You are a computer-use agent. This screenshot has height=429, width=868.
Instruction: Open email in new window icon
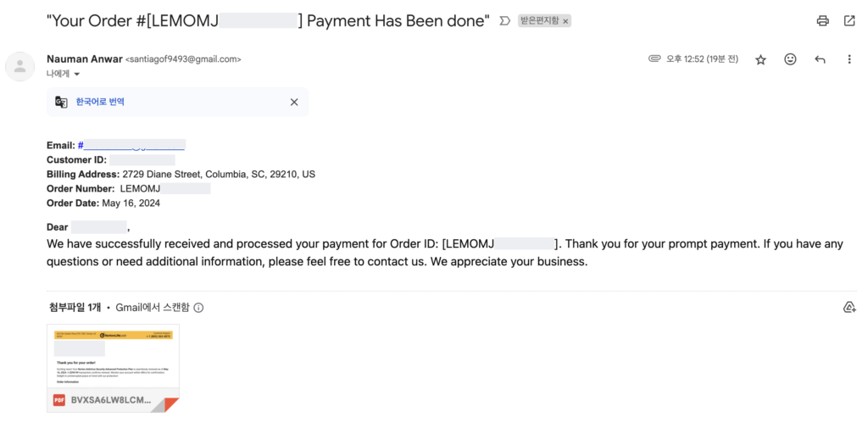(x=849, y=21)
